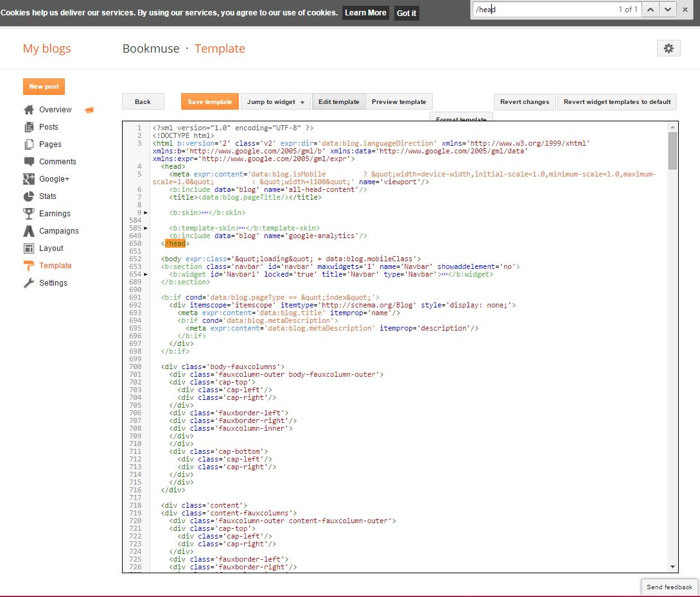Click the <title> tag code line
The height and width of the screenshot is (597, 700).
[245, 197]
